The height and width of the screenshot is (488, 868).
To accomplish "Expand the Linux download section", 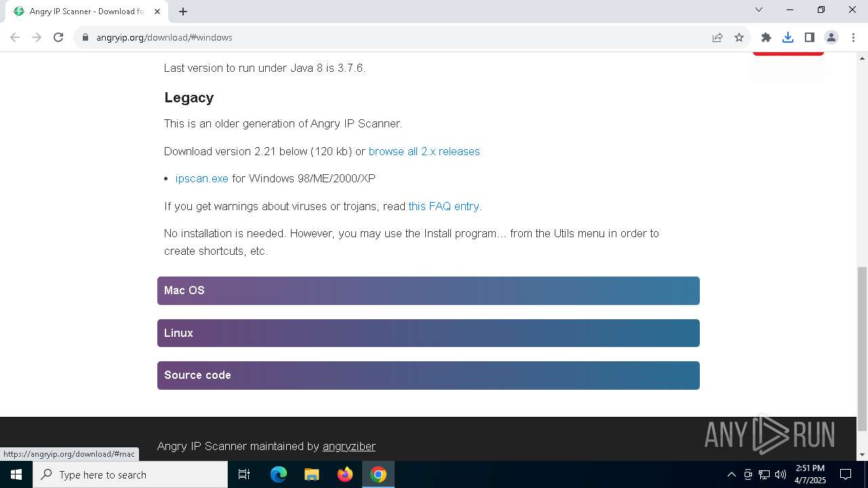I will pos(429,333).
